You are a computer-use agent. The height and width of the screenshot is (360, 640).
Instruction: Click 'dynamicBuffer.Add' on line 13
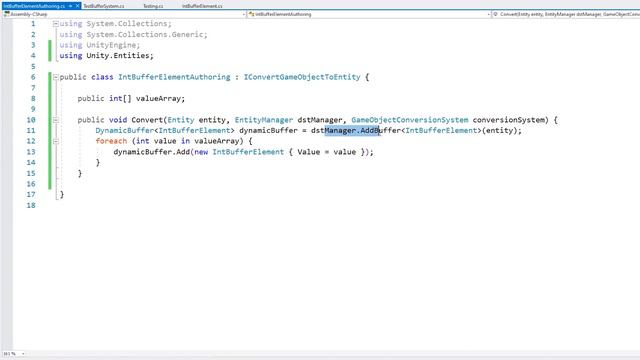(x=151, y=152)
